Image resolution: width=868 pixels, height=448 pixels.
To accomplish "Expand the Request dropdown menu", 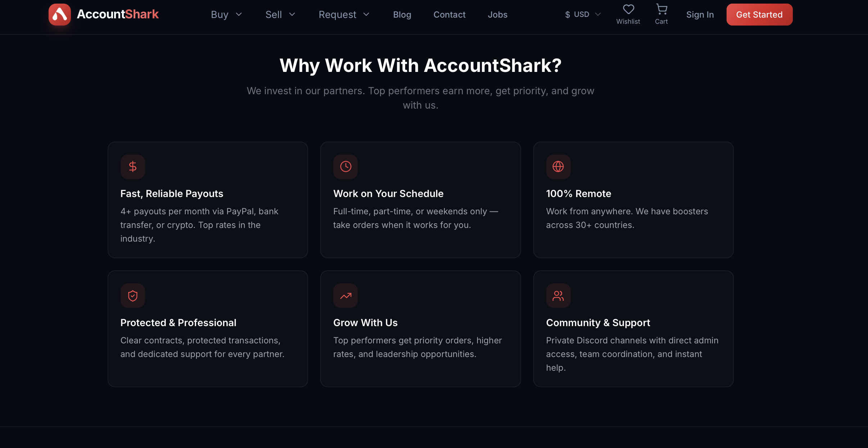I will (344, 15).
